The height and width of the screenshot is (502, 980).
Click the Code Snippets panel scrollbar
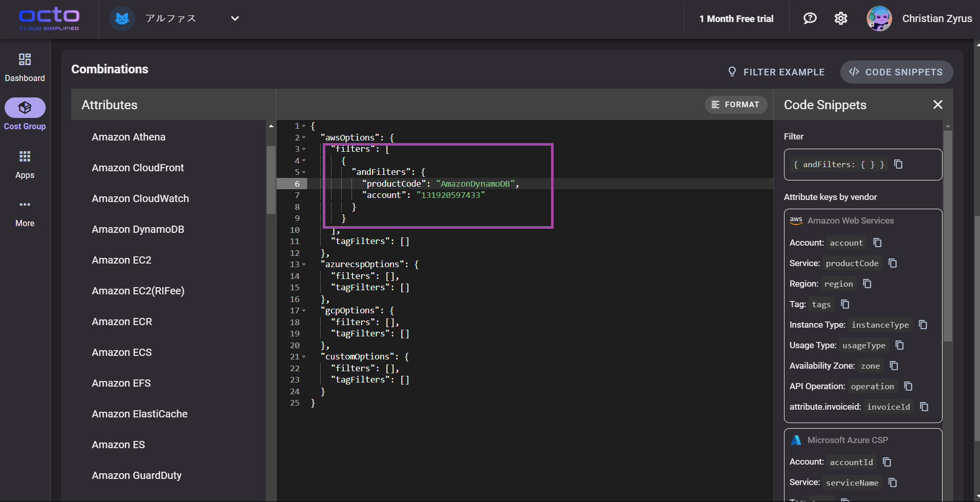point(948,236)
